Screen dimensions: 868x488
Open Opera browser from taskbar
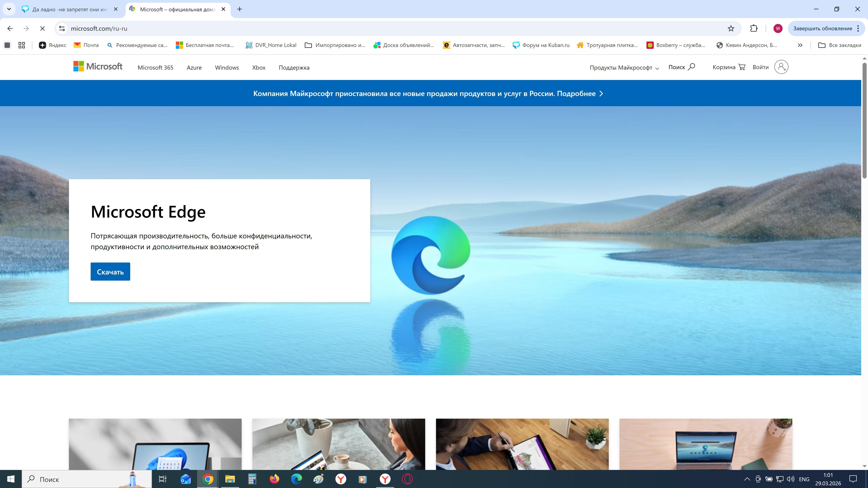[x=407, y=479]
